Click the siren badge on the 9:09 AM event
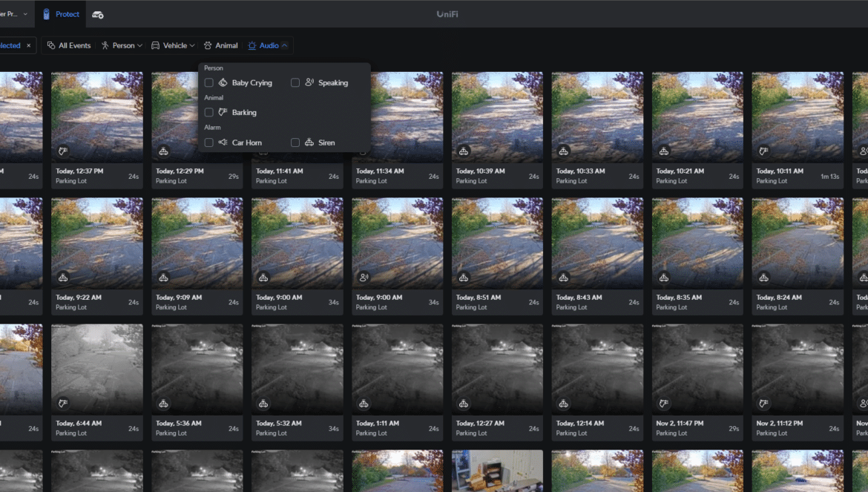 pyautogui.click(x=163, y=278)
